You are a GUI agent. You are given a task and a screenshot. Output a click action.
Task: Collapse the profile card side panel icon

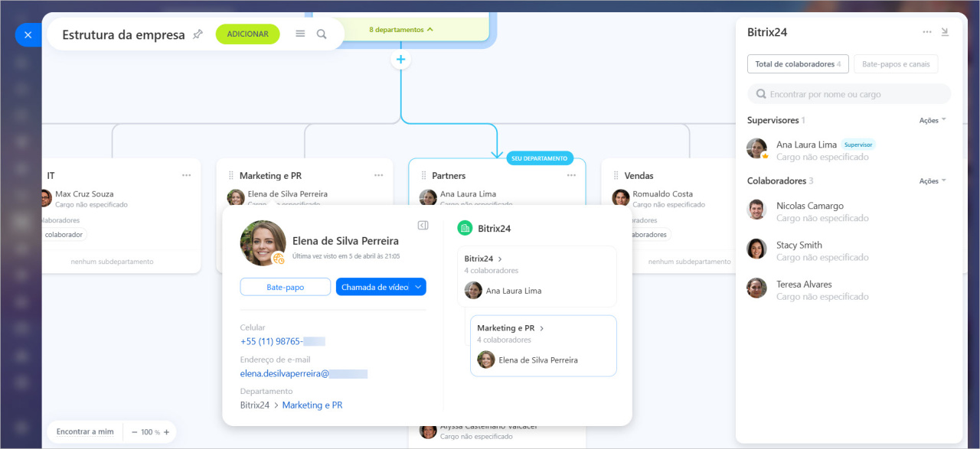[423, 225]
